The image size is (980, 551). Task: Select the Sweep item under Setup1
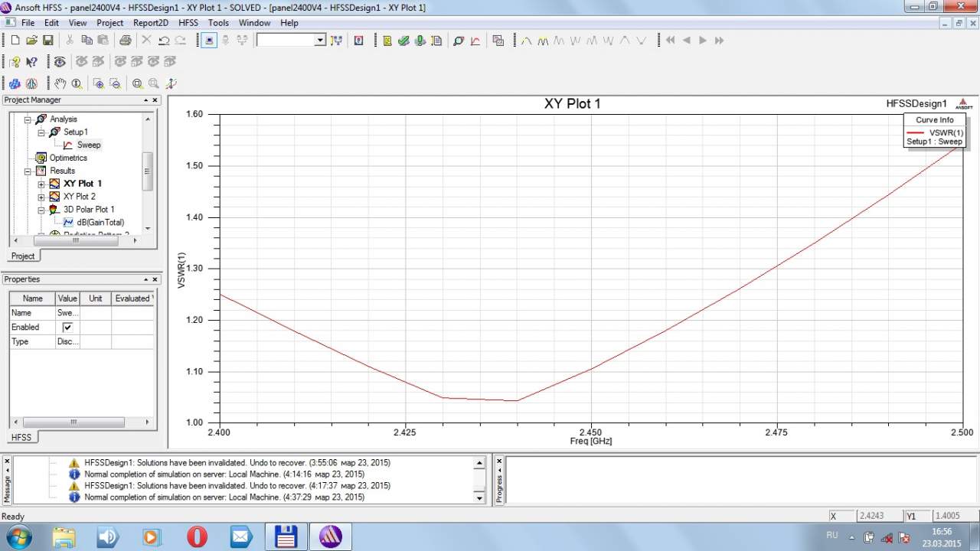click(x=88, y=145)
